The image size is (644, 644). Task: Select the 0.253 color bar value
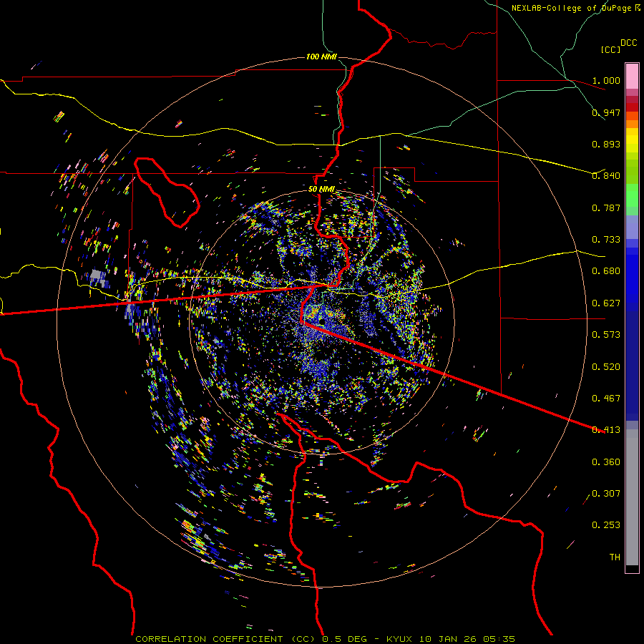tap(606, 525)
